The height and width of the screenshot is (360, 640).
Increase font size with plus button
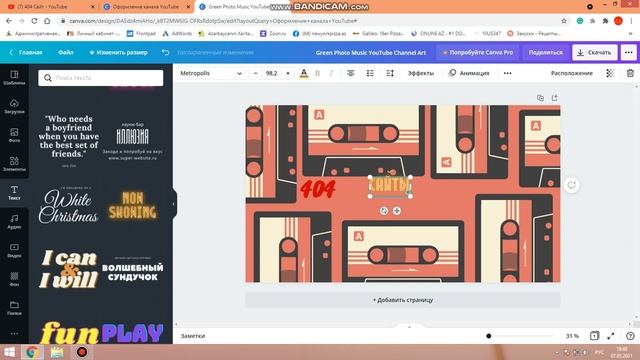click(288, 73)
